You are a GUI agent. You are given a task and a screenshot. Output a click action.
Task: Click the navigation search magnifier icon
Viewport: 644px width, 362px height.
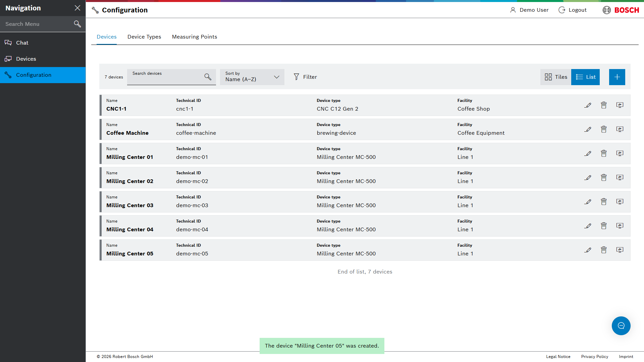(x=77, y=24)
